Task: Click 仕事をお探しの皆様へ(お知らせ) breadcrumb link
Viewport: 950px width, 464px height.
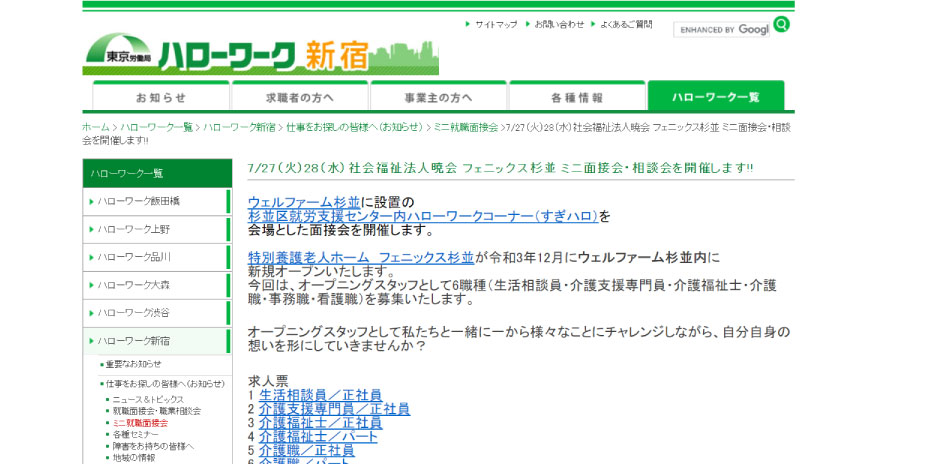Action: click(354, 127)
